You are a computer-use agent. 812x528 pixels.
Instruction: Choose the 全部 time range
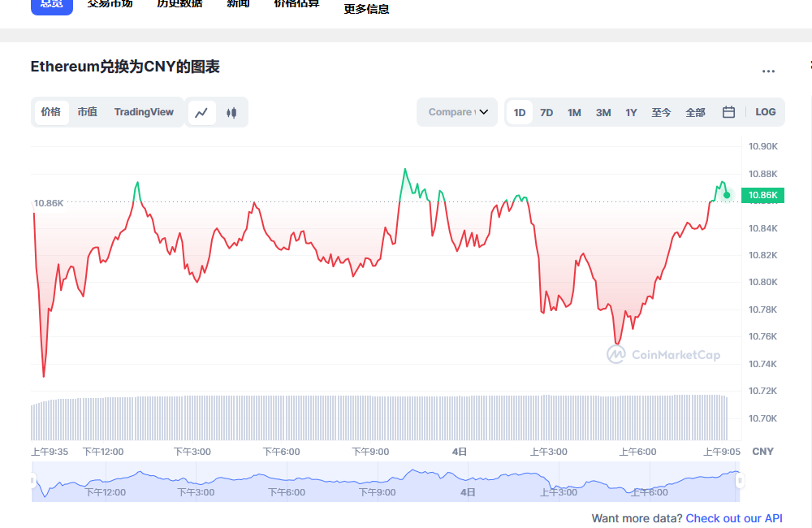pyautogui.click(x=695, y=113)
